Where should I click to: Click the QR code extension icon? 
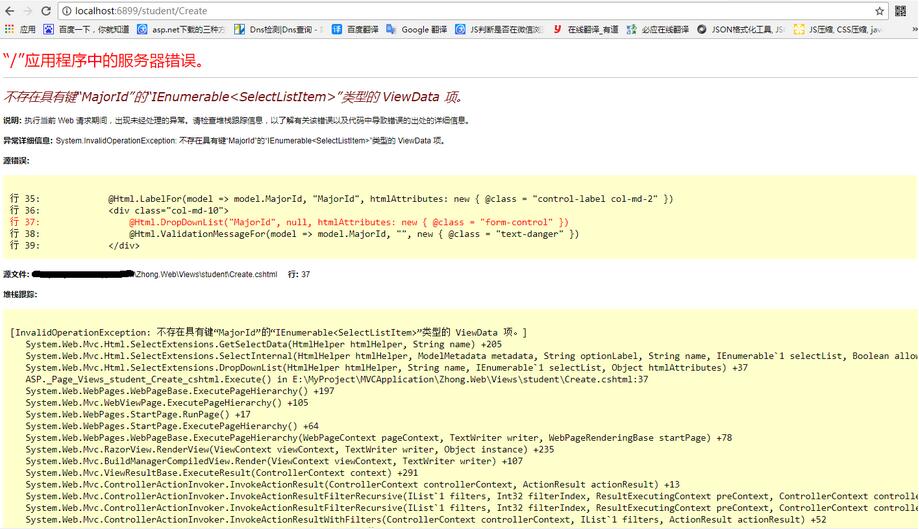(x=903, y=11)
